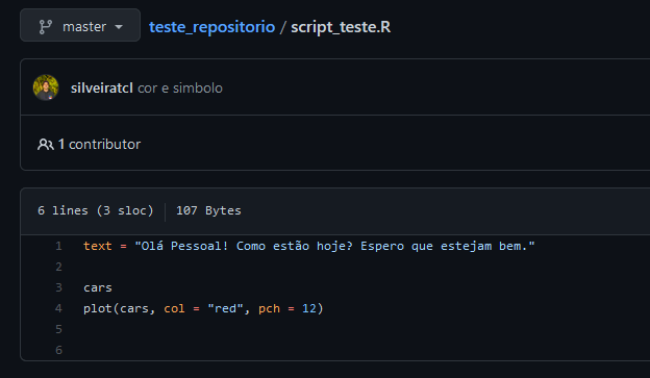Click the plot(cars code on line 4
This screenshot has width=650, height=378.
coord(116,308)
